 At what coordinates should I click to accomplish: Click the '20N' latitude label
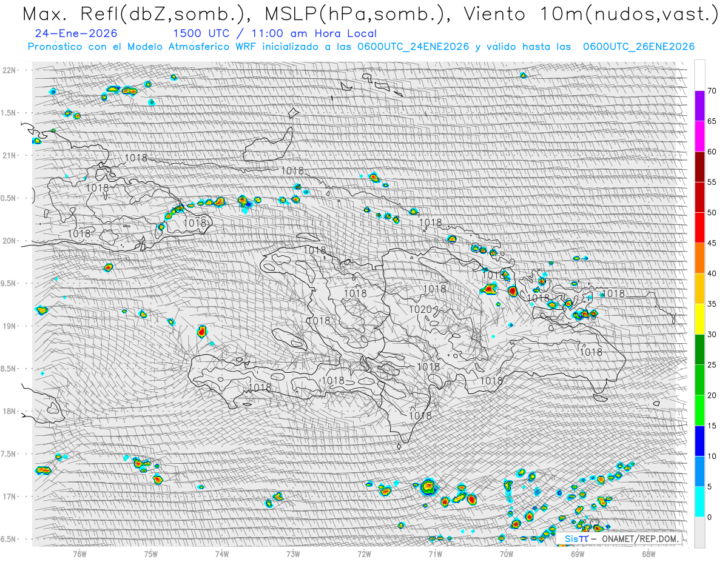click(10, 241)
